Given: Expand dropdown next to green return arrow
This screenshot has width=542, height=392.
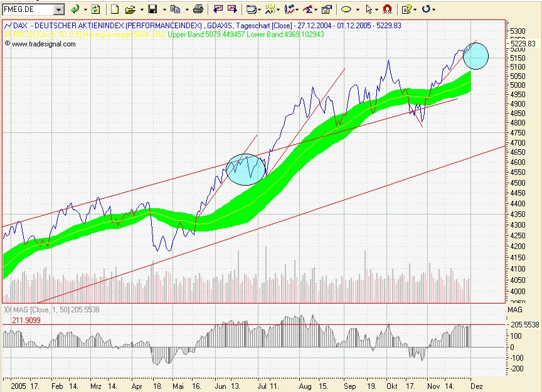Looking at the screenshot, I should pyautogui.click(x=85, y=9).
